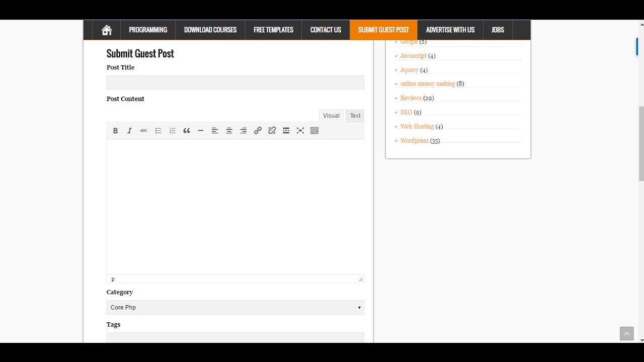Click the Submit Guest Post heading
Screen dimensions: 644x362
(x=140, y=54)
